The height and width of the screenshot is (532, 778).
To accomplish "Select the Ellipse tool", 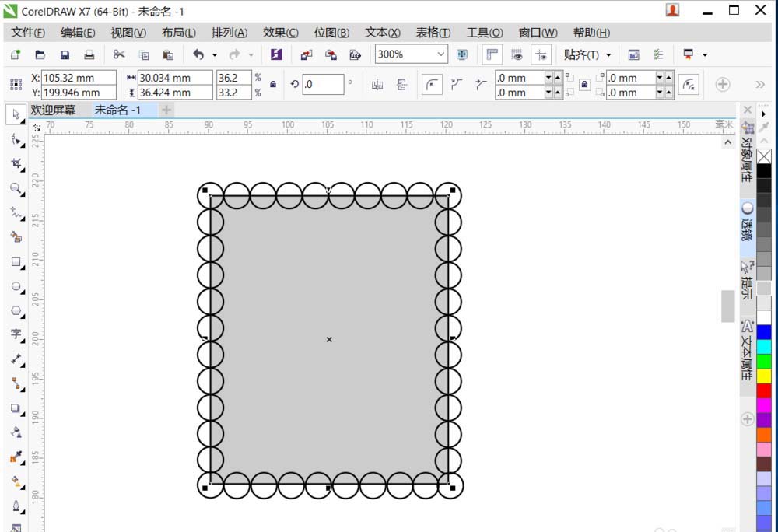I will click(16, 287).
